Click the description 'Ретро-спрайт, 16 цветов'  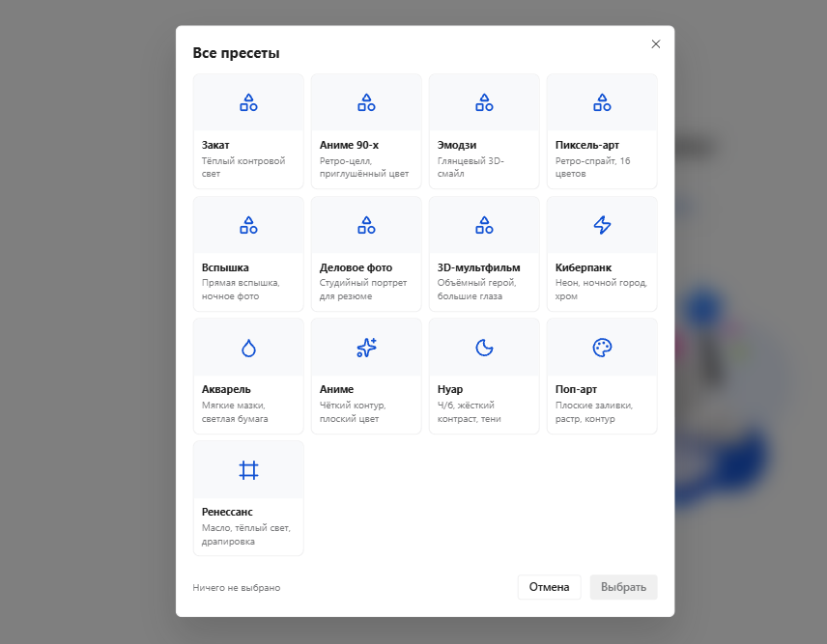click(x=593, y=167)
